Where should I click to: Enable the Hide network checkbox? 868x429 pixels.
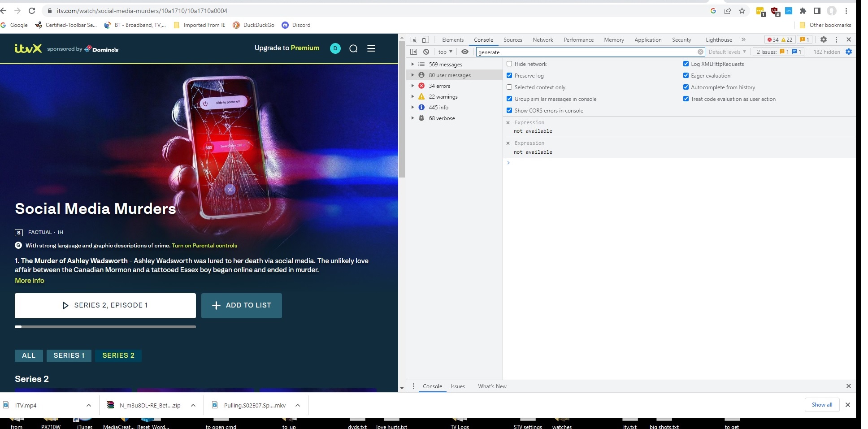(x=509, y=64)
